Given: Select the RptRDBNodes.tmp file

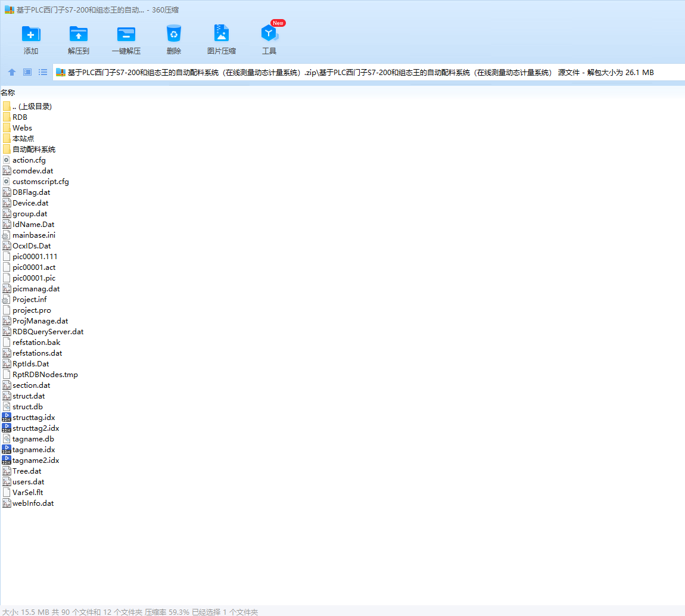Looking at the screenshot, I should pos(40,374).
